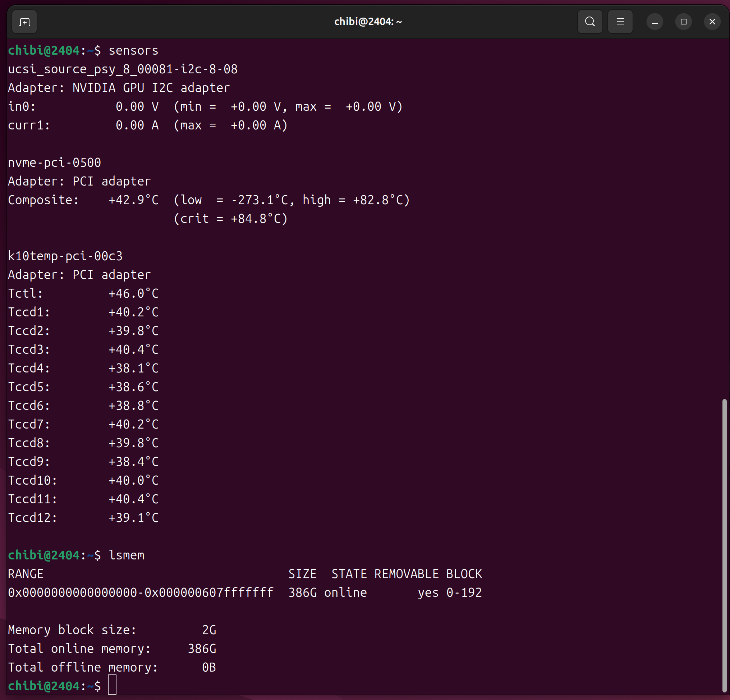
Task: Click the Total online memory 386G value
Action: coord(202,649)
